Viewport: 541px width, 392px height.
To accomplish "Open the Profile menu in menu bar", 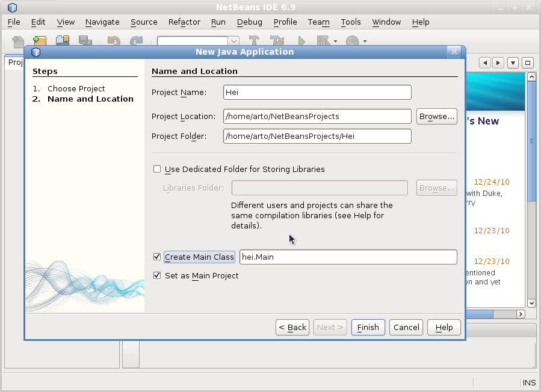I will point(285,22).
